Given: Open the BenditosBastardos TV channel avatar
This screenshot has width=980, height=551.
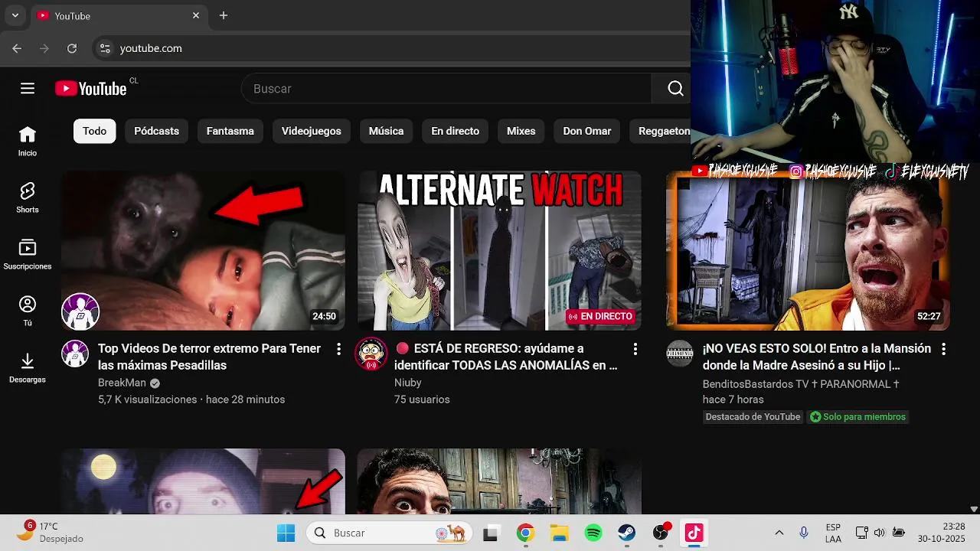Looking at the screenshot, I should [679, 354].
